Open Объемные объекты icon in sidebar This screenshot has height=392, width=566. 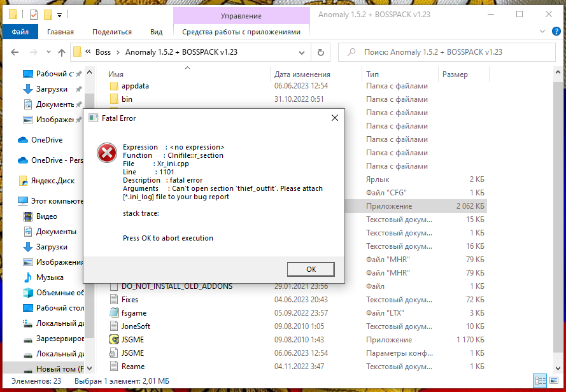coord(28,293)
